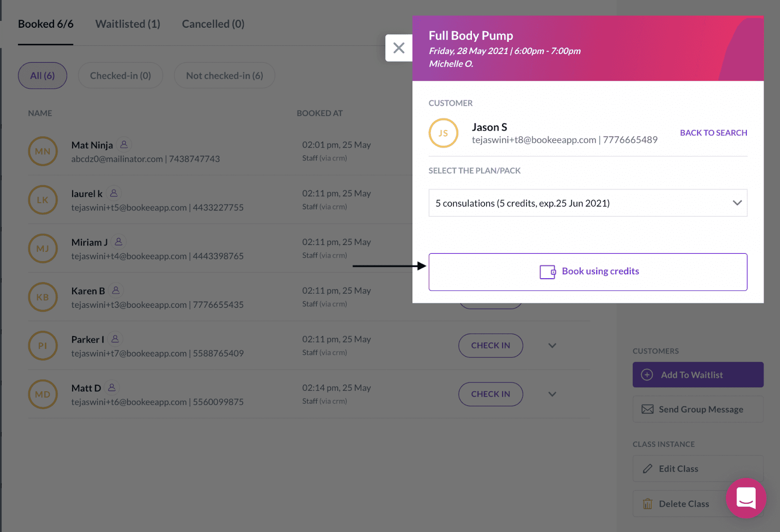Open the chat support bubble

pos(745,498)
